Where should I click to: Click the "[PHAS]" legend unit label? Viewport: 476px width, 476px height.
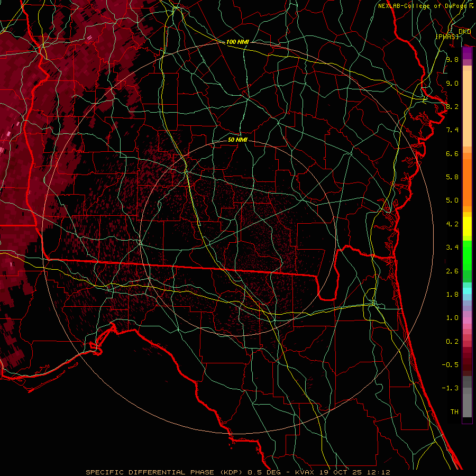click(x=447, y=36)
